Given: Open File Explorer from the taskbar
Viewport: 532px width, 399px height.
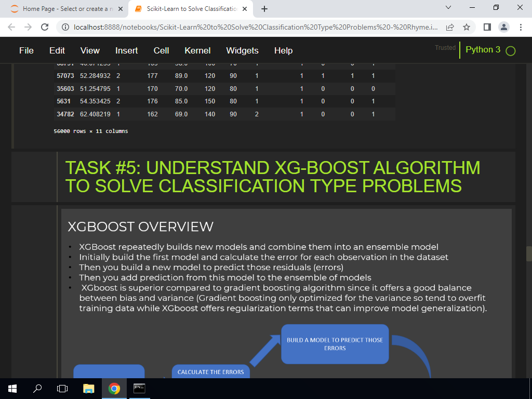Looking at the screenshot, I should click(88, 389).
